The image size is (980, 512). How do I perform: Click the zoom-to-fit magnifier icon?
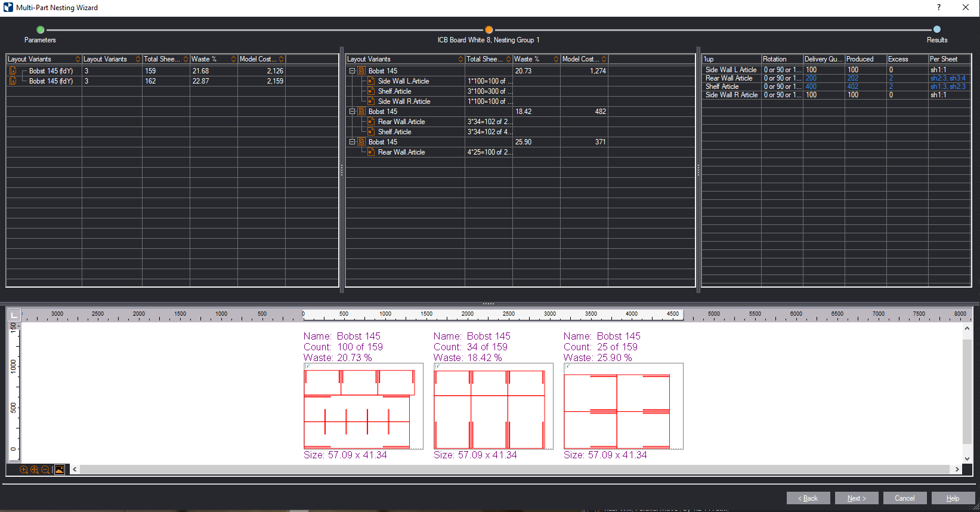point(35,470)
